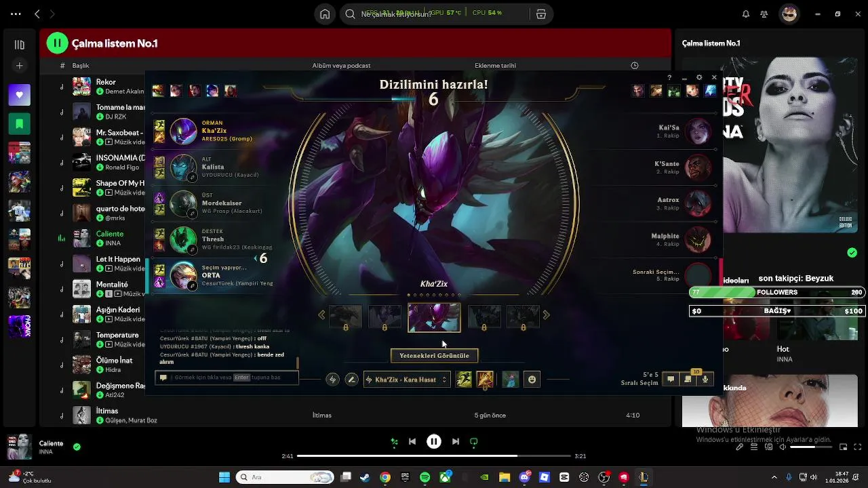Seek on Spotify song progress bar
The width and height of the screenshot is (868, 488).
point(433,456)
